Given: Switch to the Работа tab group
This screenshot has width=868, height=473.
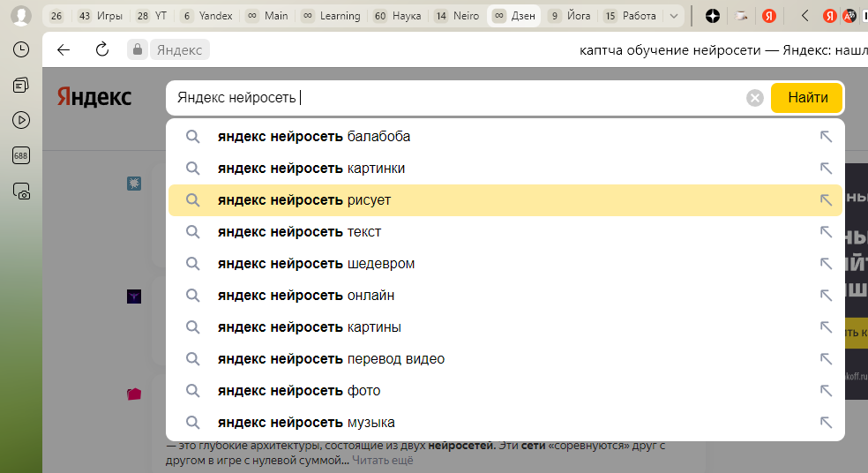Looking at the screenshot, I should pos(631,16).
